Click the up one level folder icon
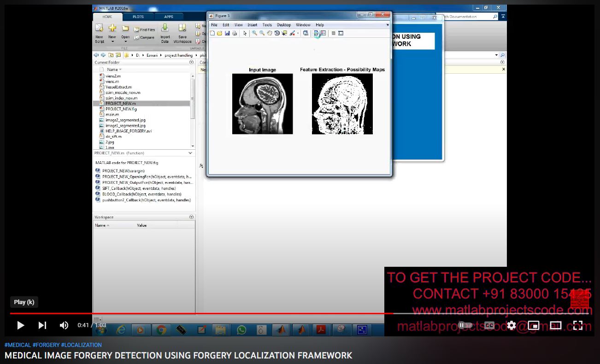 pos(111,55)
